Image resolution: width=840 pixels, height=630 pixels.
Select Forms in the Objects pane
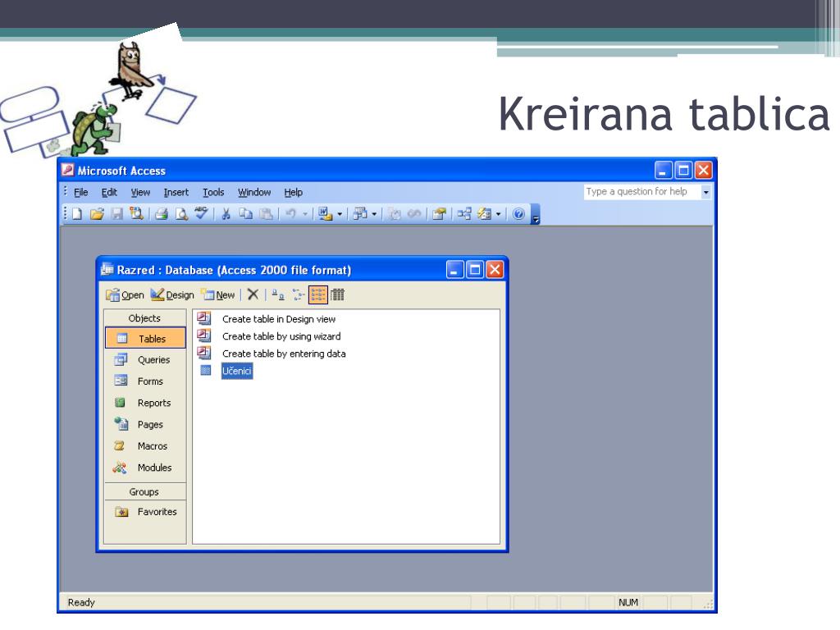pyautogui.click(x=145, y=381)
